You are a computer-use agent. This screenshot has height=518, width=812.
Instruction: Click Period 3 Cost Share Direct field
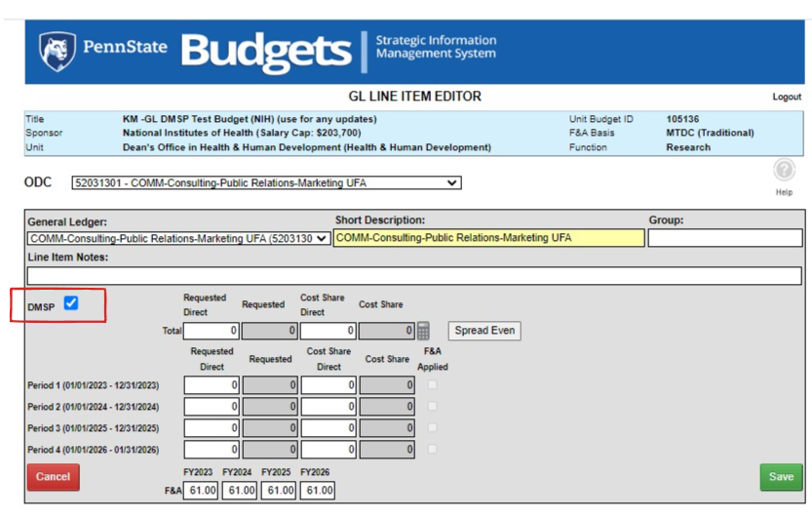click(329, 428)
